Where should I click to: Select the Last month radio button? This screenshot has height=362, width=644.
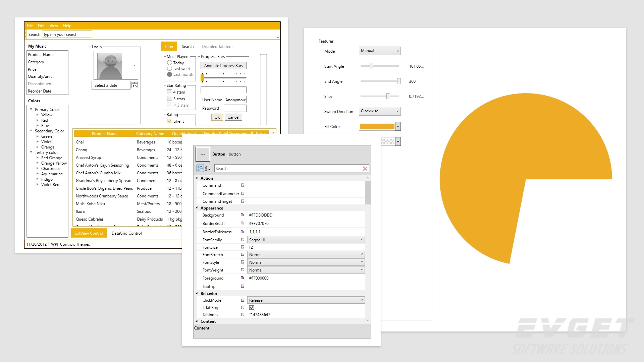pyautogui.click(x=169, y=74)
